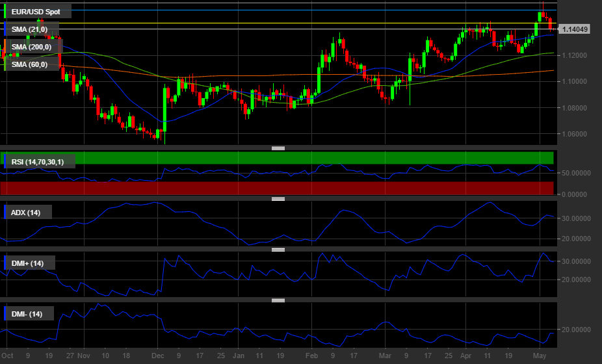Grab the splitter handle above the ADX pane
The width and height of the screenshot is (602, 364).
(278, 199)
